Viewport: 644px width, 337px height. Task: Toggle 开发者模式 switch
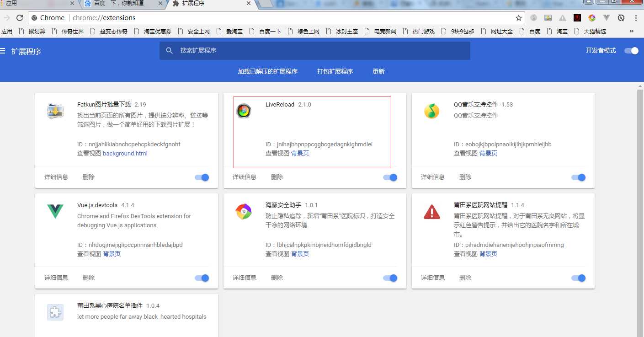pos(631,51)
